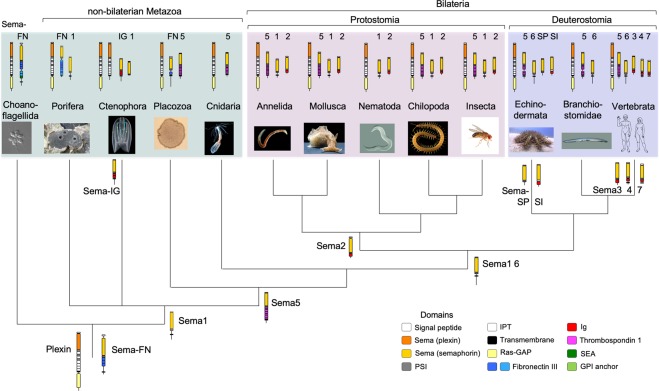Viewport: 659px width, 391px height.
Task: Click the Placozoa organism image
Action: coord(171,134)
